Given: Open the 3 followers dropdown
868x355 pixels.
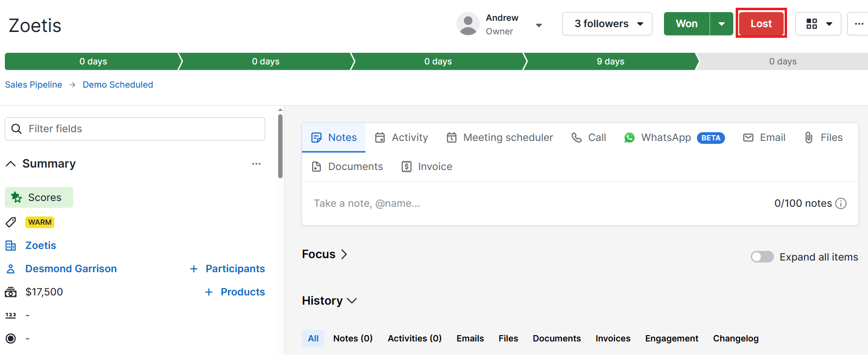Looking at the screenshot, I should 607,24.
